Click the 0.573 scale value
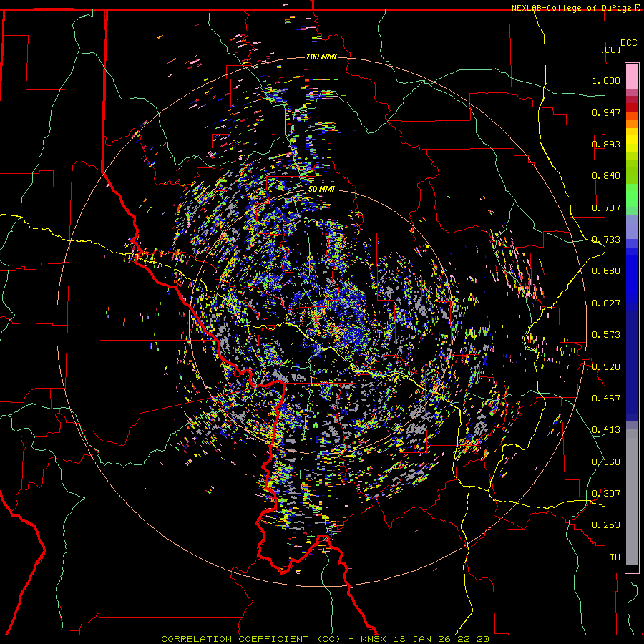 606,335
